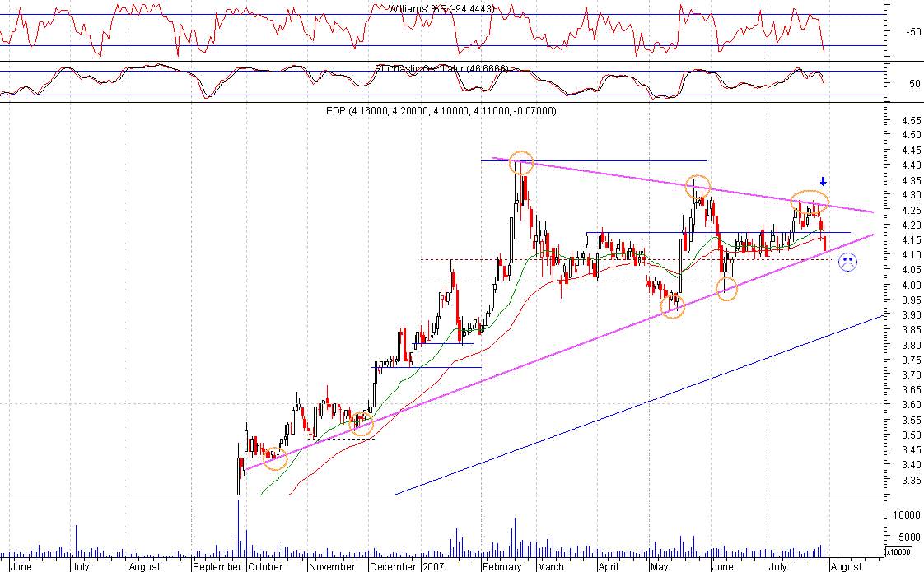Click the 4.10 price axis label
The image size is (924, 572).
pyautogui.click(x=912, y=255)
